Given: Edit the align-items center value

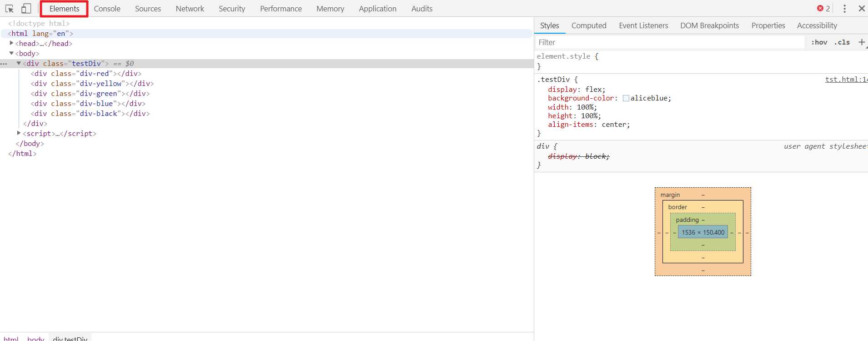Looking at the screenshot, I should coord(614,125).
